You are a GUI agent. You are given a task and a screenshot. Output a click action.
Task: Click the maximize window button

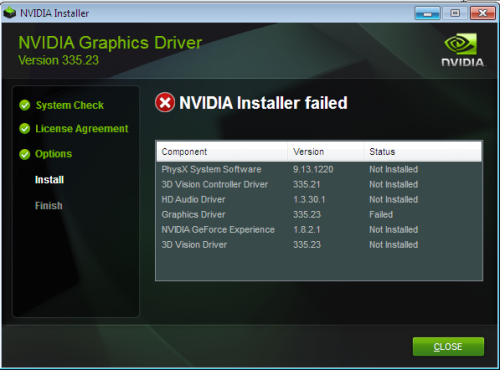point(455,13)
